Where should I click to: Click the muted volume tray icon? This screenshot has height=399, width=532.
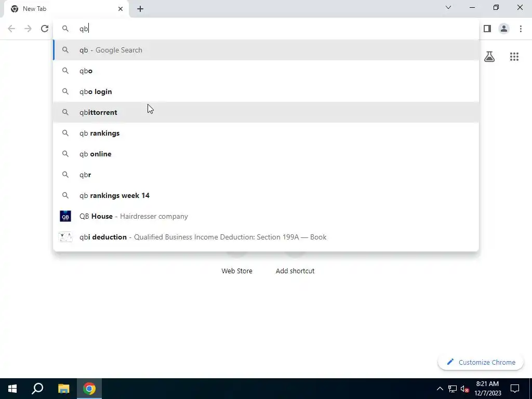point(464,389)
